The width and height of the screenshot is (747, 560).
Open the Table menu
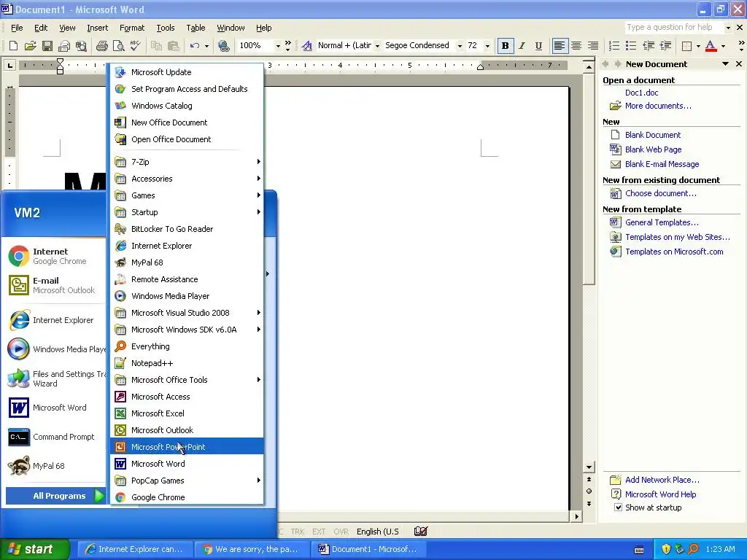click(x=196, y=28)
